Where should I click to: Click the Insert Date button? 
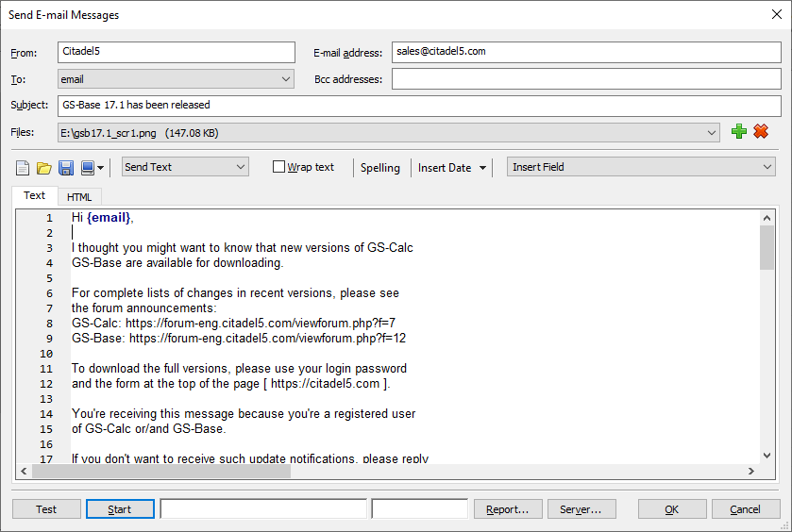445,168
